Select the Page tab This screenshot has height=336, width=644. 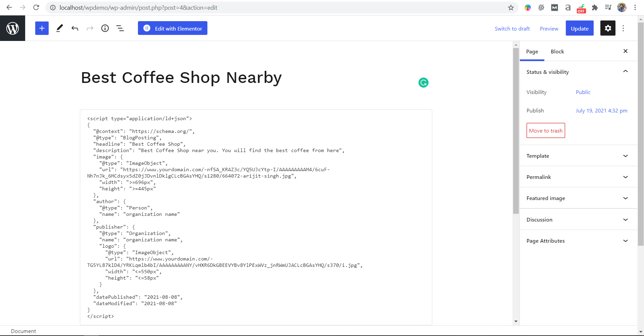point(532,51)
